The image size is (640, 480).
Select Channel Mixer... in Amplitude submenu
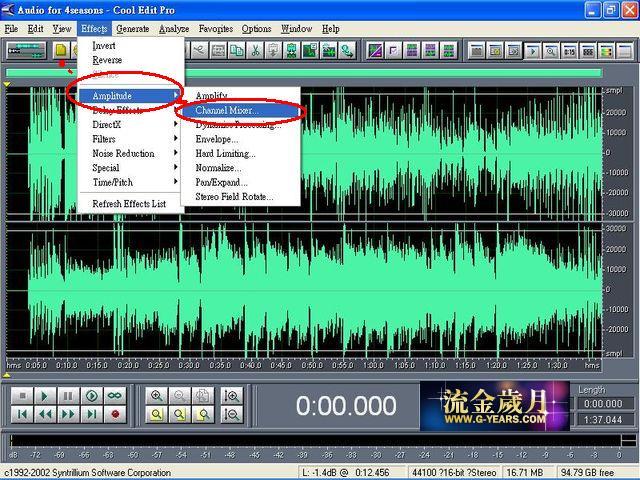pos(241,110)
